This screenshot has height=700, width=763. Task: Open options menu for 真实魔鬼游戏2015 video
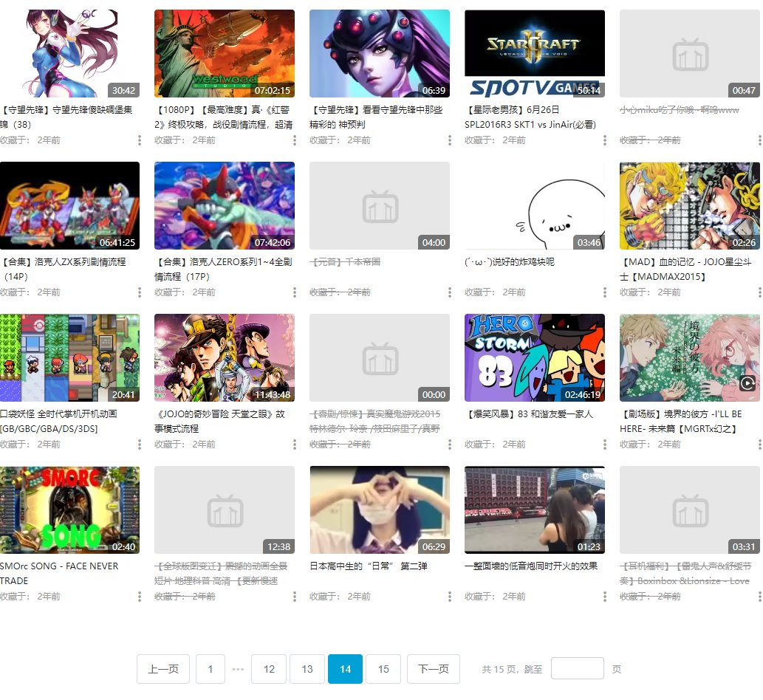[x=450, y=445]
